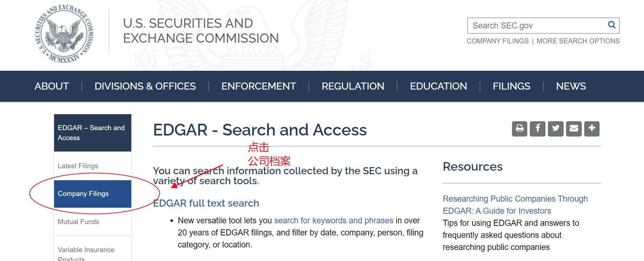Select Latest Filings in the sidebar
The height and width of the screenshot is (261, 644).
(x=78, y=166)
